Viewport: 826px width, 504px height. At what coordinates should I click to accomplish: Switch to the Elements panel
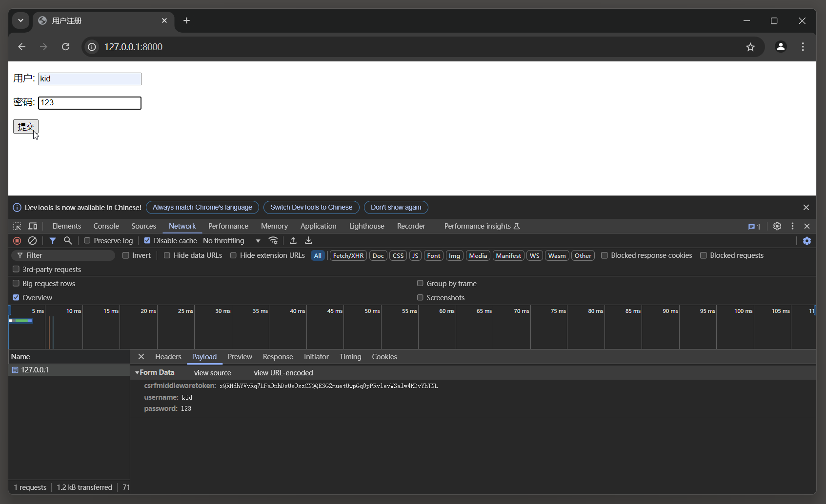[x=66, y=226]
